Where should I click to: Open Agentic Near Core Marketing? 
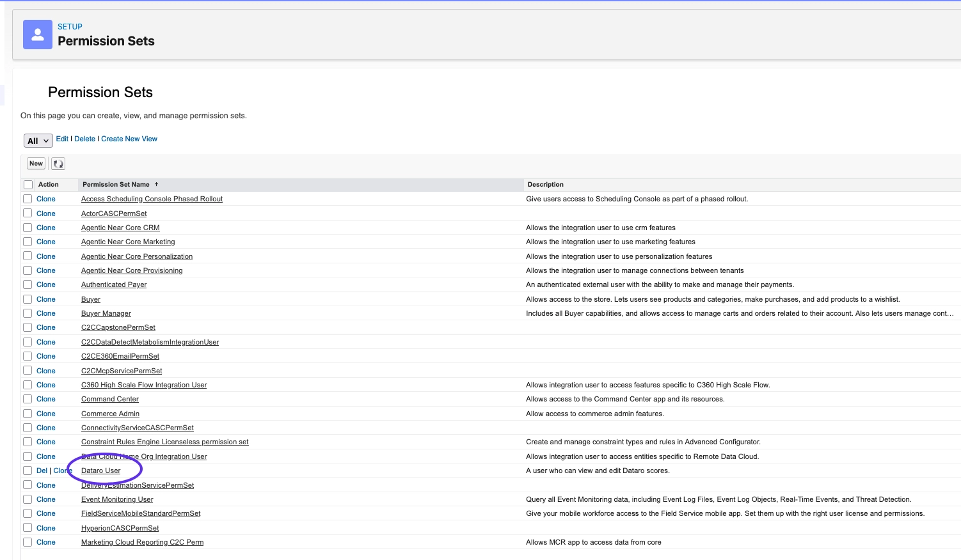tap(128, 242)
